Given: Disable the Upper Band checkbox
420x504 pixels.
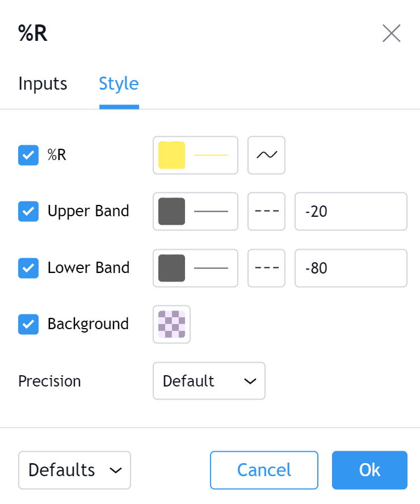Looking at the screenshot, I should [28, 212].
